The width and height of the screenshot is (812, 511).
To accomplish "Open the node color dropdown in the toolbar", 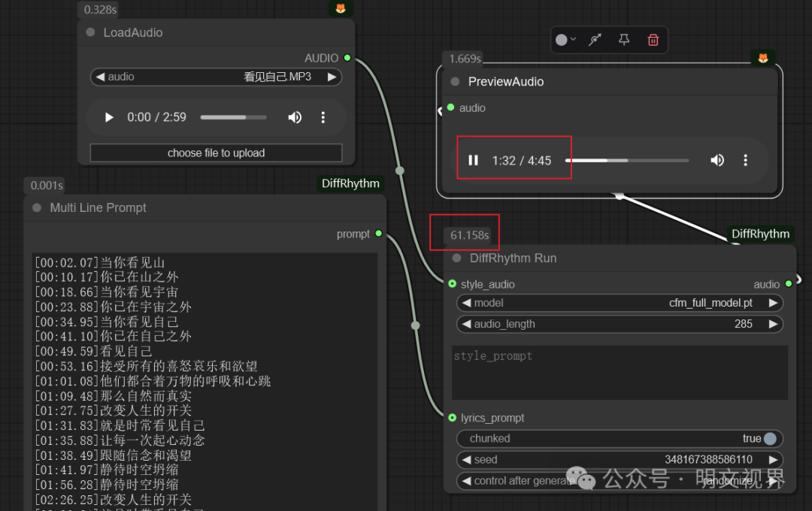I will [565, 40].
